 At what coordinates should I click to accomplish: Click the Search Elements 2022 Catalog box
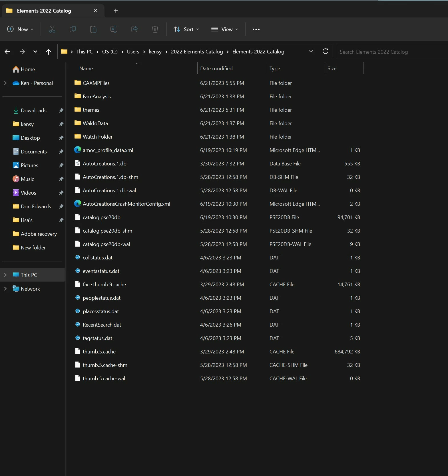point(392,52)
